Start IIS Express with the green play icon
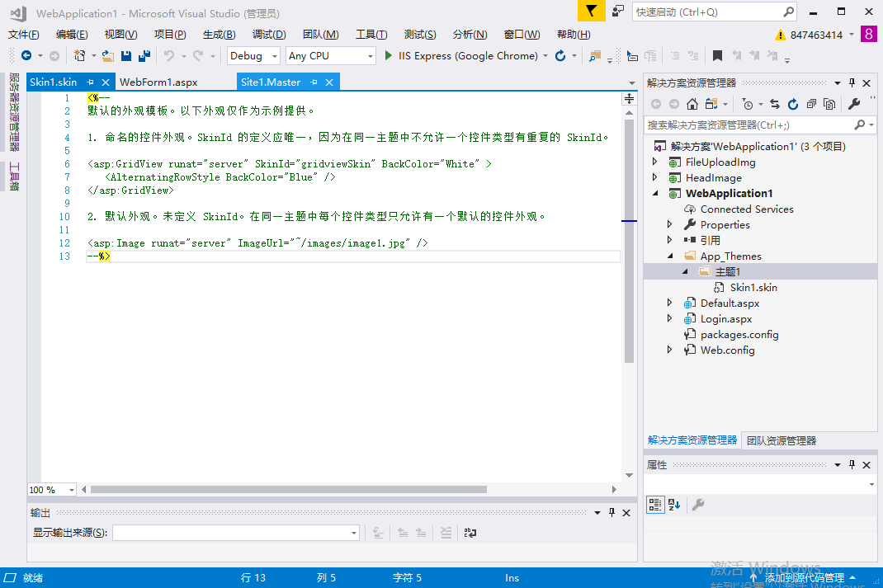The height and width of the screenshot is (588, 883). (x=389, y=56)
